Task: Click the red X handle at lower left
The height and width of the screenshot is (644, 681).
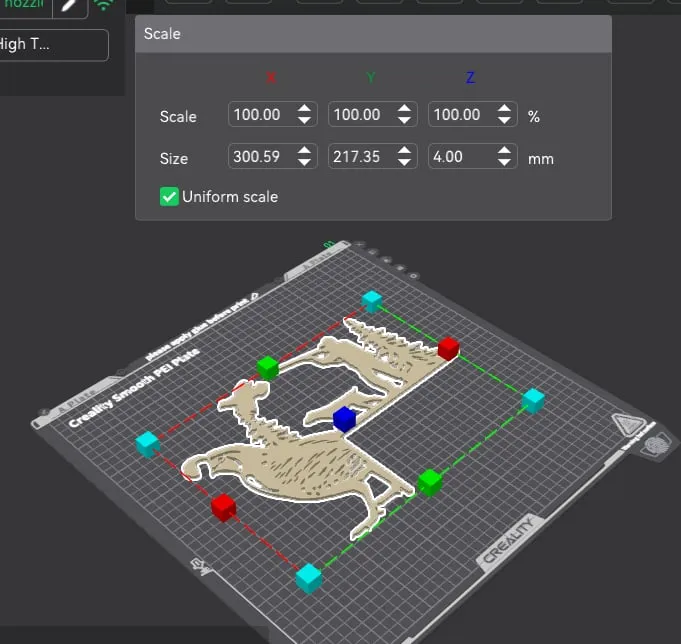Action: click(224, 507)
